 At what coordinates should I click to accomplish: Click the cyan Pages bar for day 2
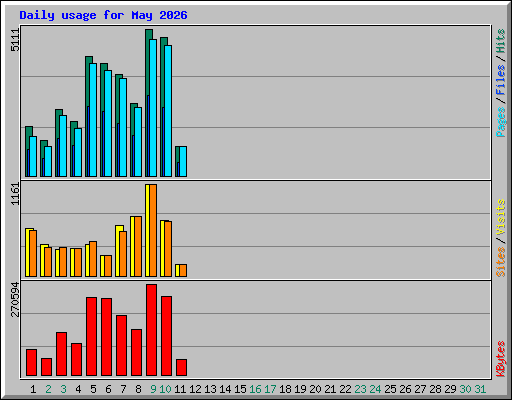[x=48, y=161]
